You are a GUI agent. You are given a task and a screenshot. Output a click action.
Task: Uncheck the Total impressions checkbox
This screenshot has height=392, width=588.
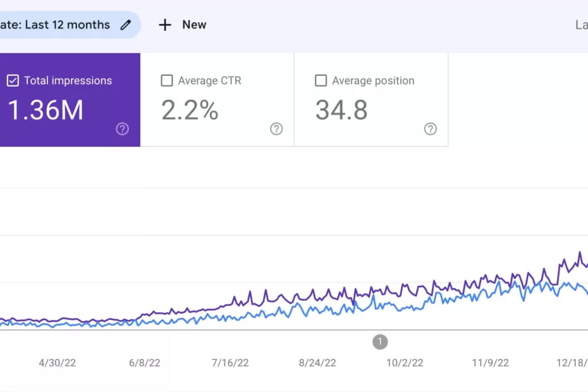click(11, 80)
